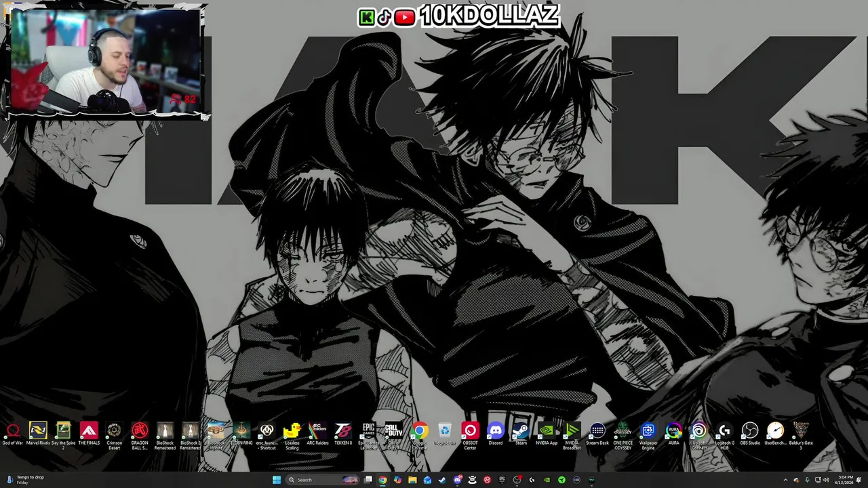Open the Windows Start menu

tap(277, 480)
